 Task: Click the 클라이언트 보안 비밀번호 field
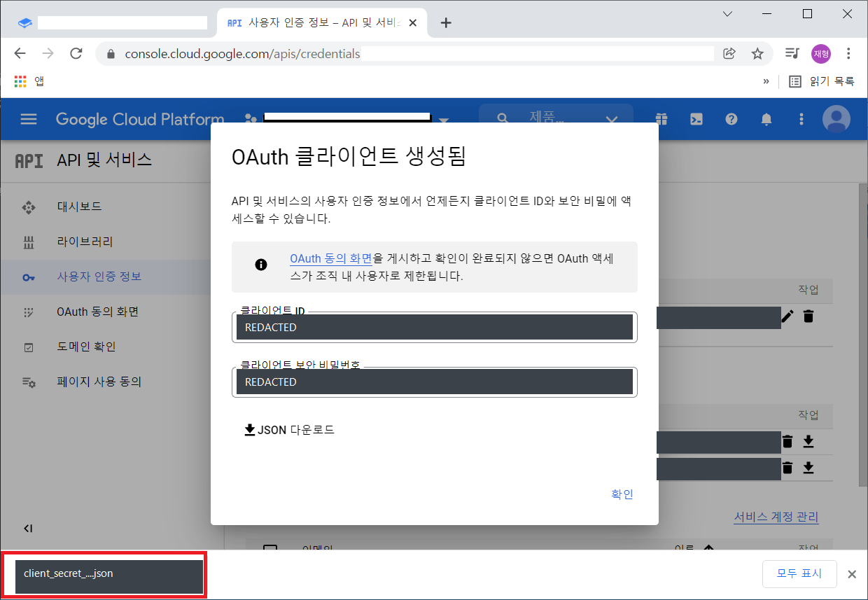435,382
